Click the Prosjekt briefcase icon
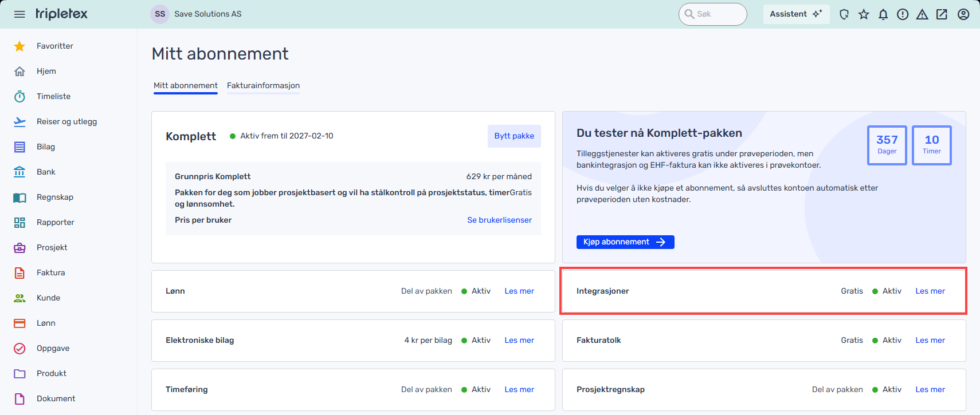The width and height of the screenshot is (980, 415). (19, 247)
